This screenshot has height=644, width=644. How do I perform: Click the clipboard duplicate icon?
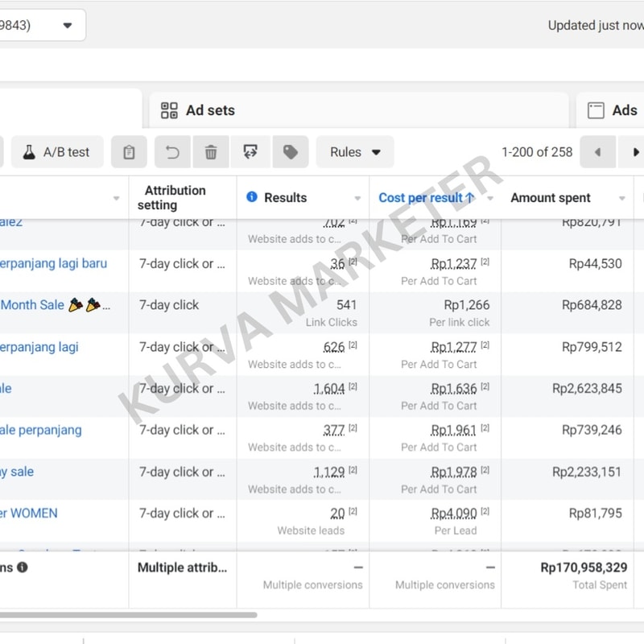click(129, 152)
